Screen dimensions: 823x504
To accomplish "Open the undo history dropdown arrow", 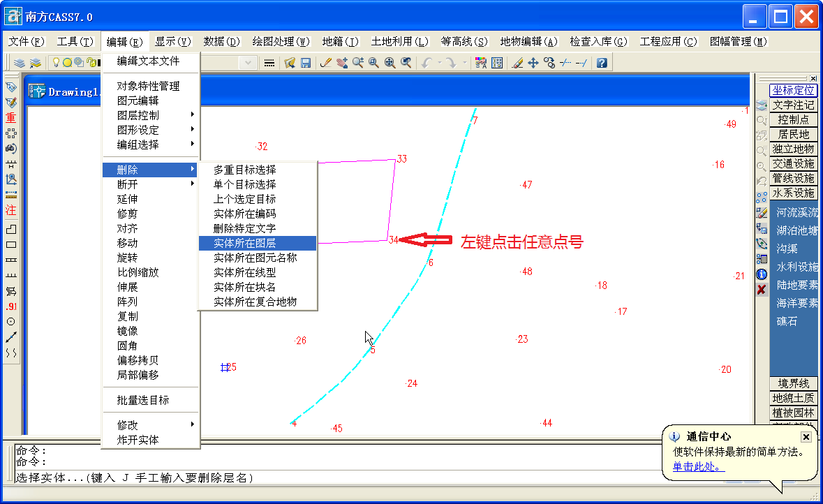I will 439,63.
